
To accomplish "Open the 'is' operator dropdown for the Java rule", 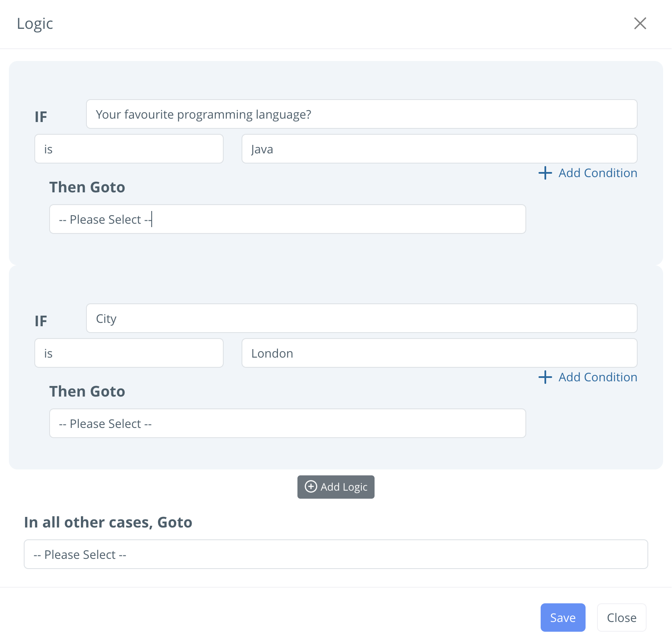I will [129, 149].
